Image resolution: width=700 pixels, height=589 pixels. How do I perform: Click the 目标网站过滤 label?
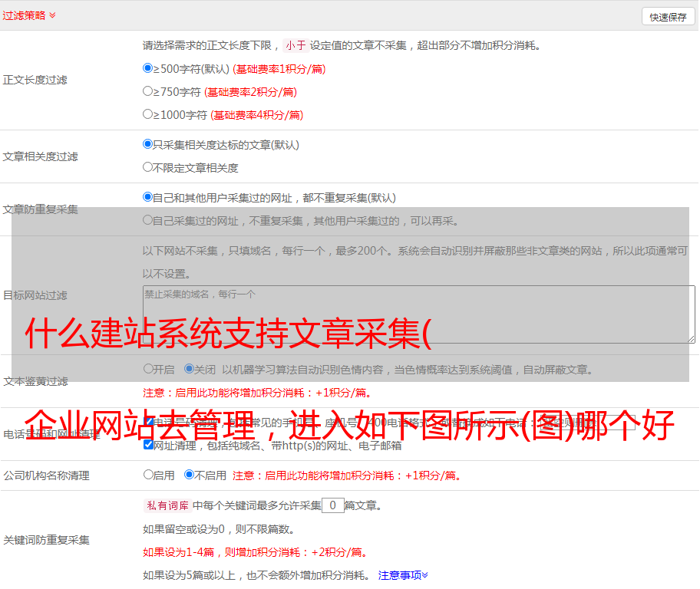pyautogui.click(x=35, y=295)
